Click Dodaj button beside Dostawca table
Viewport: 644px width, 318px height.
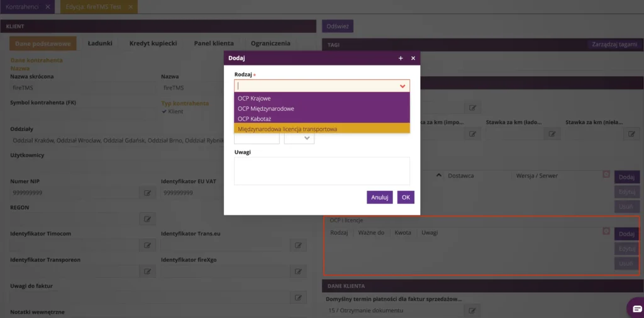click(627, 177)
